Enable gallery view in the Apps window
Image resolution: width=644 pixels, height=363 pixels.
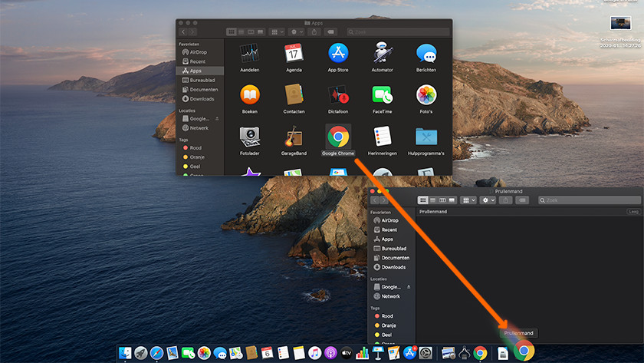pos(258,32)
